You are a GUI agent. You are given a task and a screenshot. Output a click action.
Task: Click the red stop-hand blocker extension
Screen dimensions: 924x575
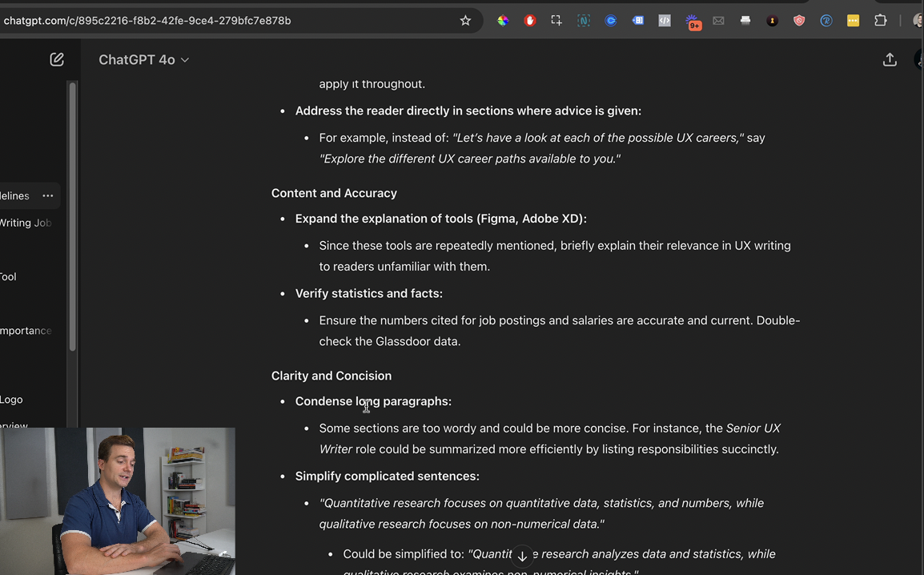(x=530, y=21)
